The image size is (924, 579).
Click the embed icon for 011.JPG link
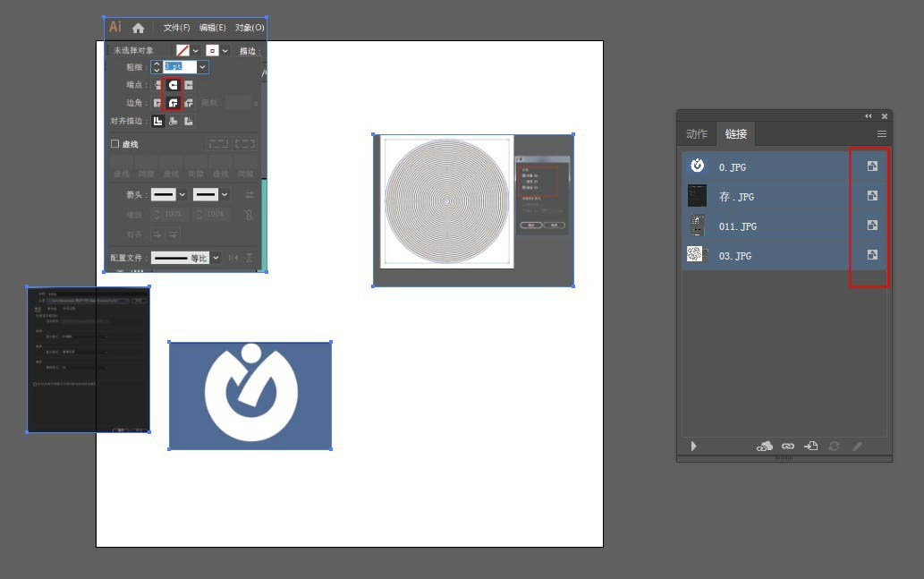[x=872, y=226]
